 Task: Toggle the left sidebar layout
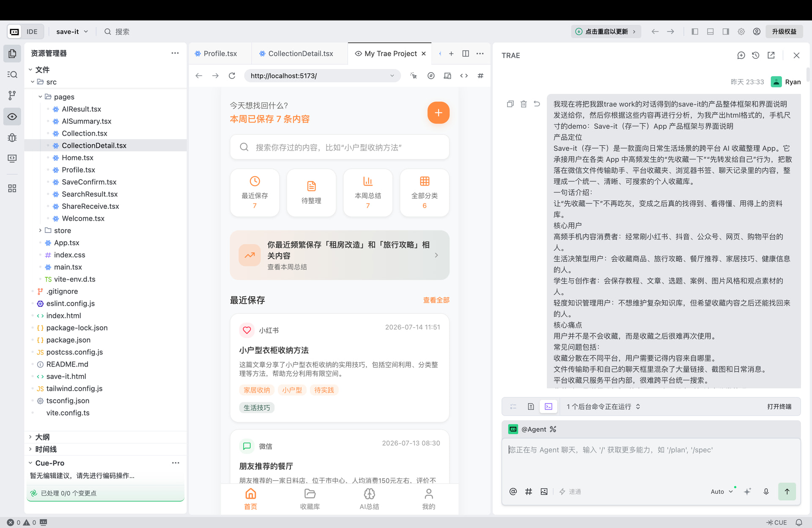695,32
